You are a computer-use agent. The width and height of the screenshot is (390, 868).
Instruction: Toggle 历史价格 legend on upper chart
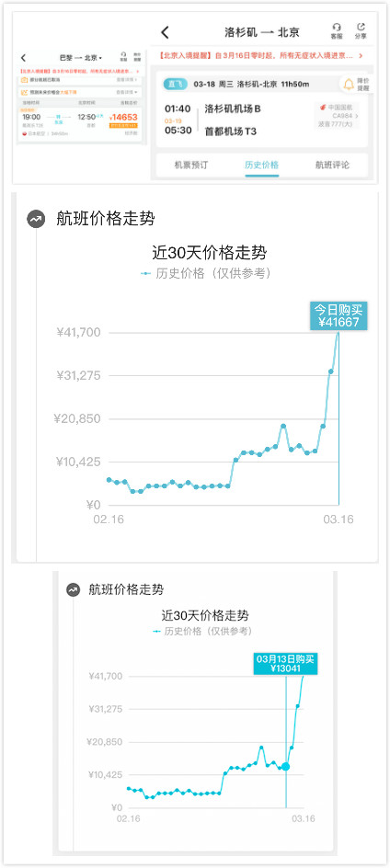[x=206, y=273]
